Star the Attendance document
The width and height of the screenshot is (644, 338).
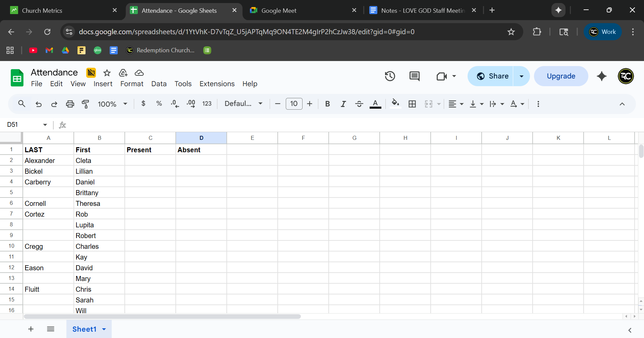pos(107,73)
